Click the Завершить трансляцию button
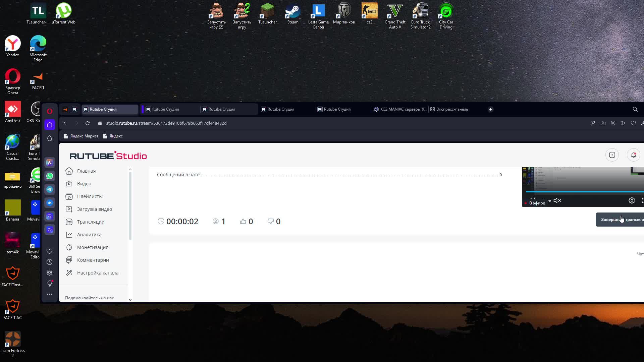Viewport: 644px width, 362px height. [620, 220]
